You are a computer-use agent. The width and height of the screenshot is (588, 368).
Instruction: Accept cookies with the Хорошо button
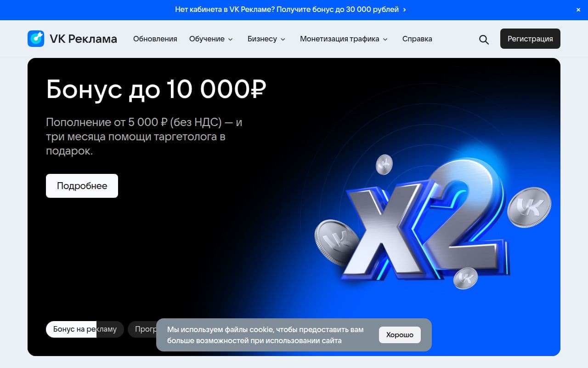pyautogui.click(x=400, y=335)
